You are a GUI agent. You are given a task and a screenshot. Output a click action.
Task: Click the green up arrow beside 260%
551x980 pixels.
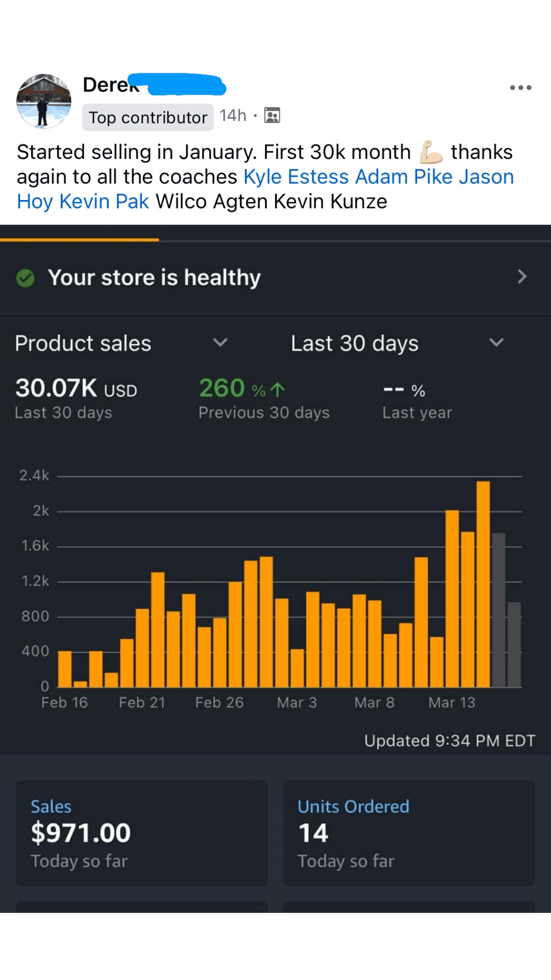(277, 390)
